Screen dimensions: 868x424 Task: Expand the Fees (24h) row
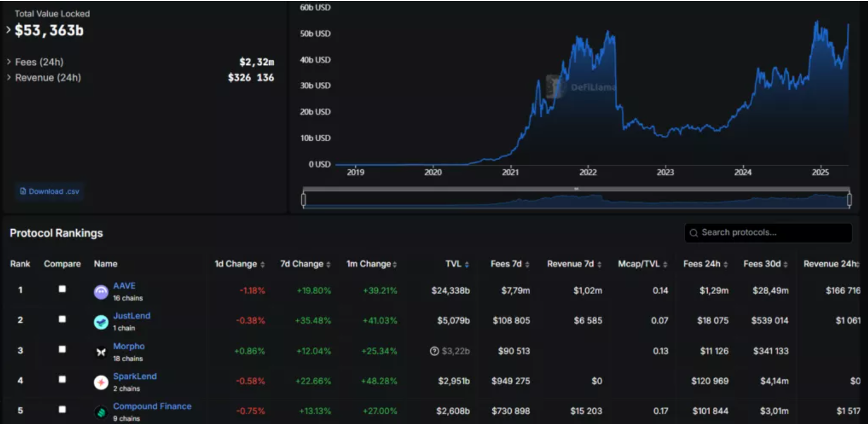pyautogui.click(x=9, y=62)
